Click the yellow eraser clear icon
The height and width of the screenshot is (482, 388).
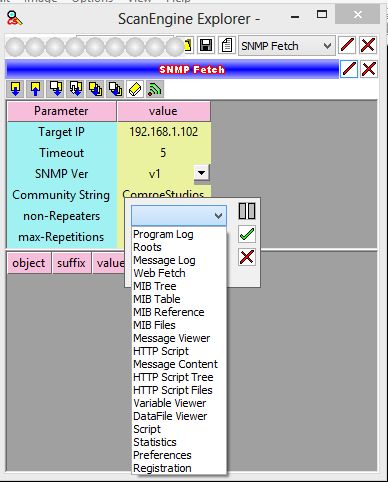coord(135,89)
